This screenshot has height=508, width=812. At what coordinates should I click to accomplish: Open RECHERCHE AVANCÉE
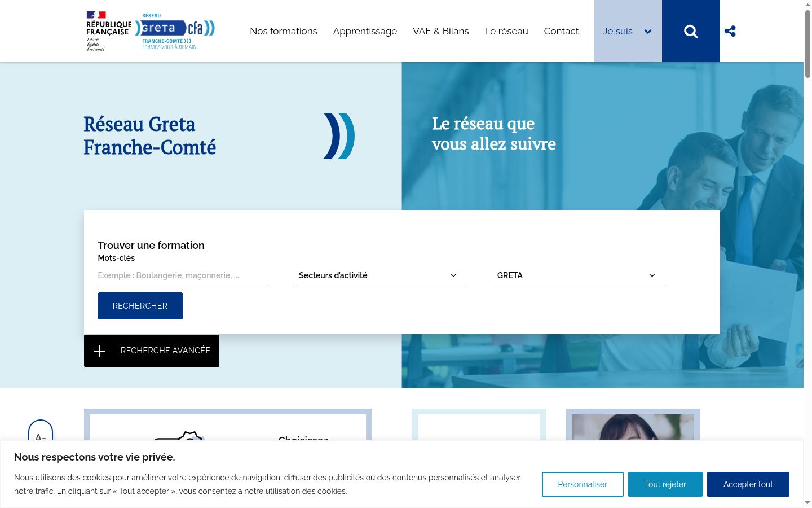click(152, 351)
